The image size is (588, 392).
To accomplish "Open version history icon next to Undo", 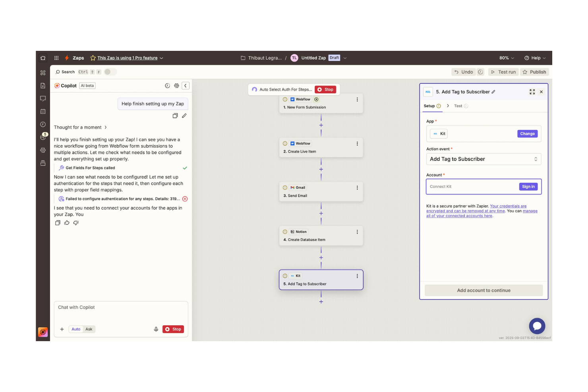I will pos(480,72).
